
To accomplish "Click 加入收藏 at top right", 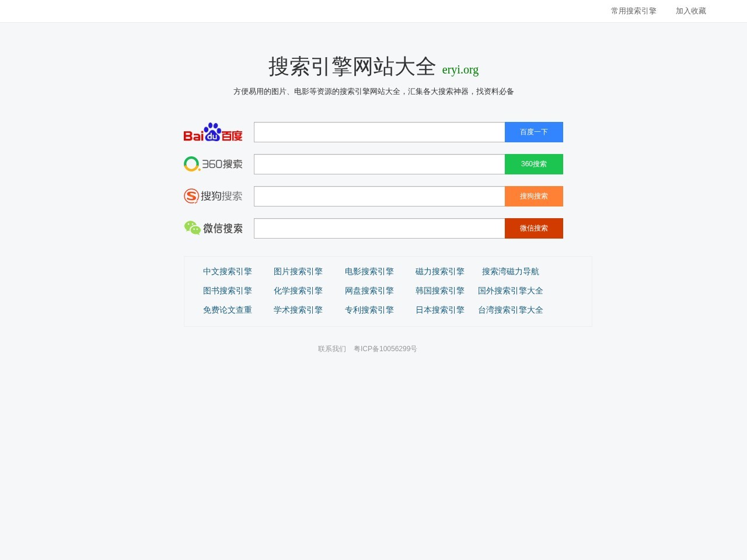I will (690, 10).
